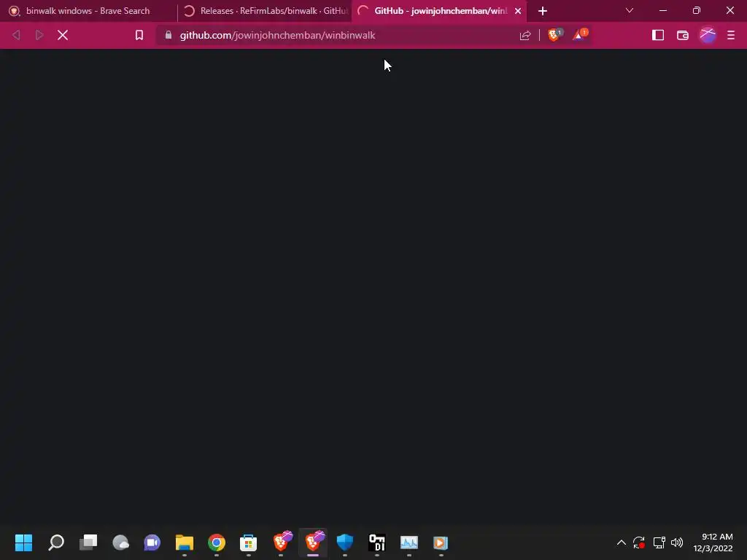Open Microsoft Store from taskbar
747x560 pixels.
(249, 542)
